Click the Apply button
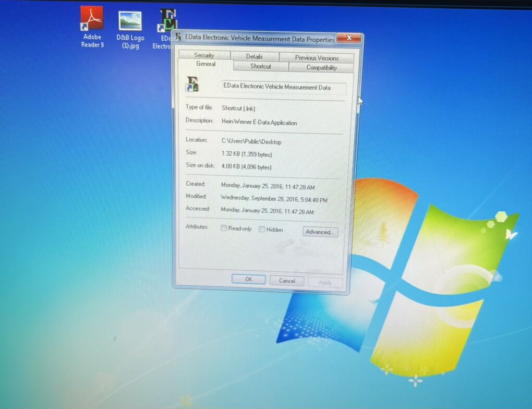 click(325, 282)
